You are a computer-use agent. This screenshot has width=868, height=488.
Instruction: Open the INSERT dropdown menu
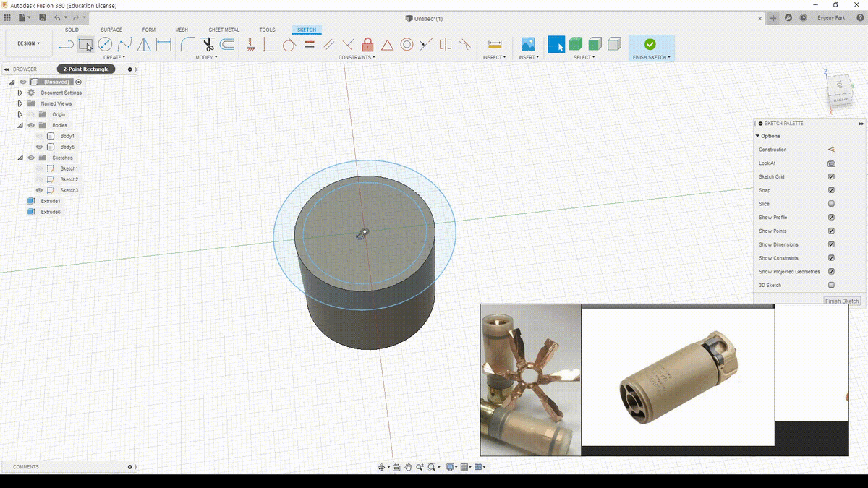[x=528, y=57]
